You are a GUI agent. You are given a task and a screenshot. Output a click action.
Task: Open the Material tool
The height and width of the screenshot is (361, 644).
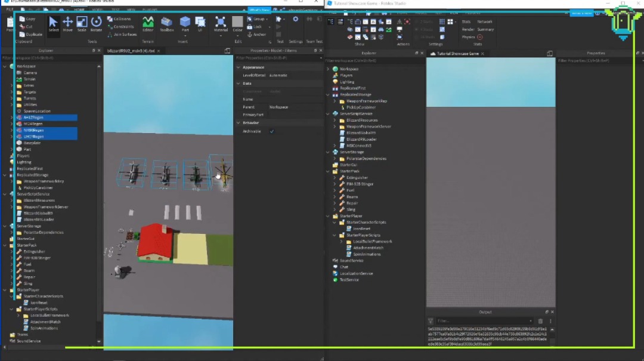coord(221,24)
